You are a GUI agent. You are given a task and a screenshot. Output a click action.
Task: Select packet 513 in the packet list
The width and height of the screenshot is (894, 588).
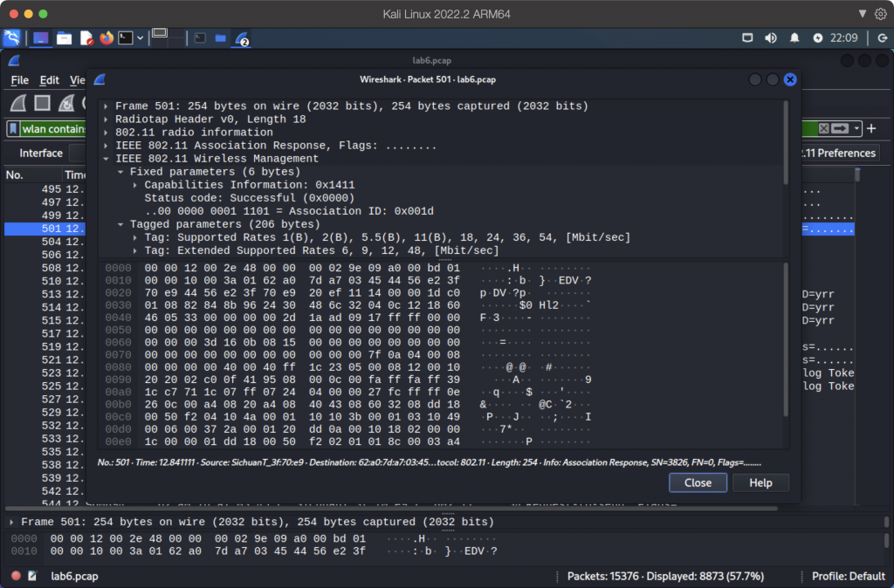tap(45, 294)
